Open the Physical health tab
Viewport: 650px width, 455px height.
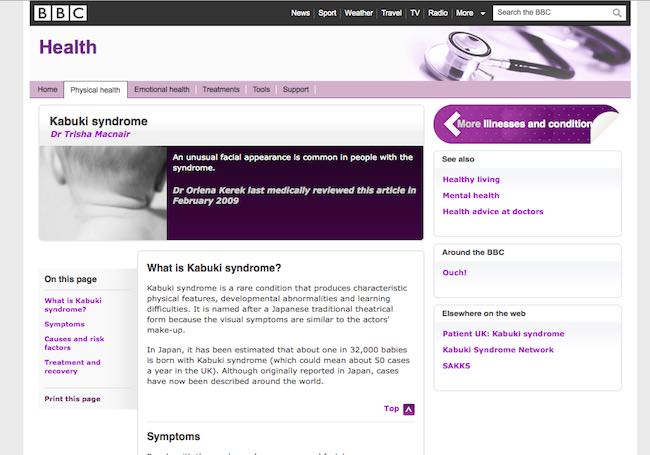point(95,90)
